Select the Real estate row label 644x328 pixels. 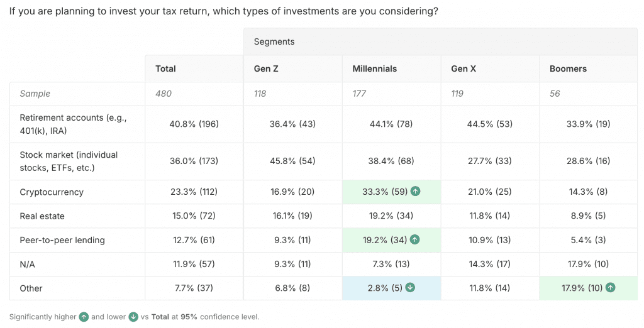click(x=42, y=216)
